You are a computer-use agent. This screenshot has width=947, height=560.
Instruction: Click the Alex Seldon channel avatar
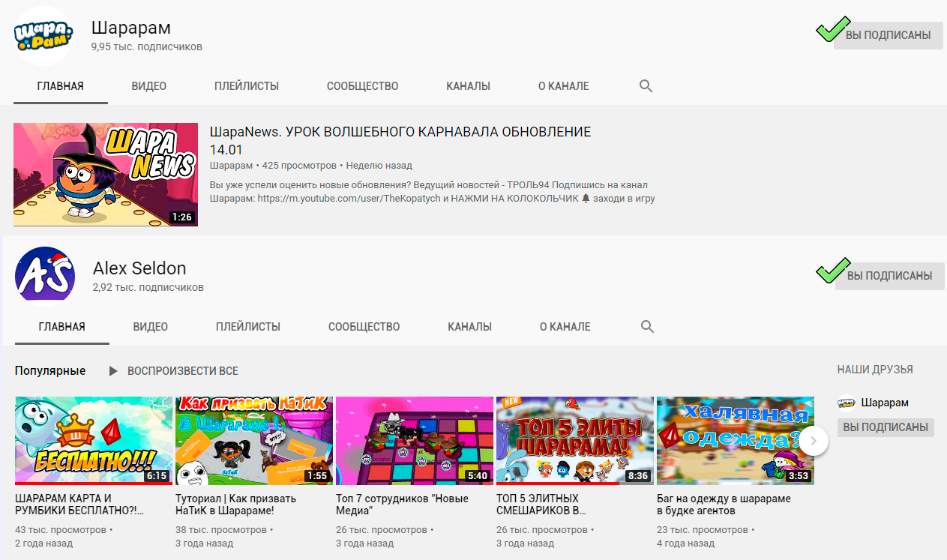pyautogui.click(x=45, y=277)
